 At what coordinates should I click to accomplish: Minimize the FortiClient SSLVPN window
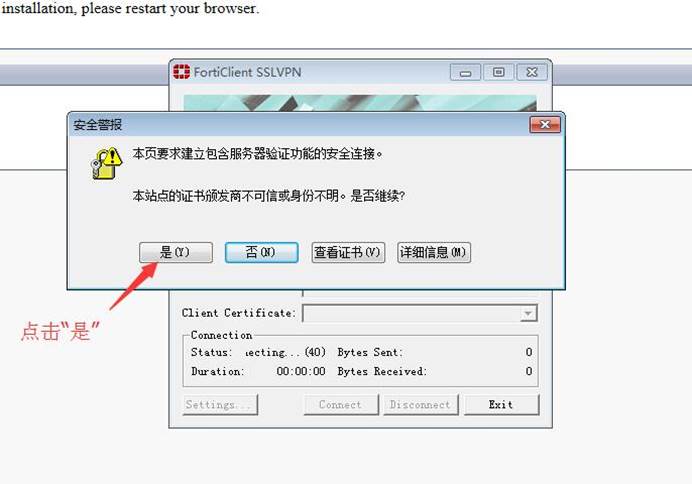point(465,72)
